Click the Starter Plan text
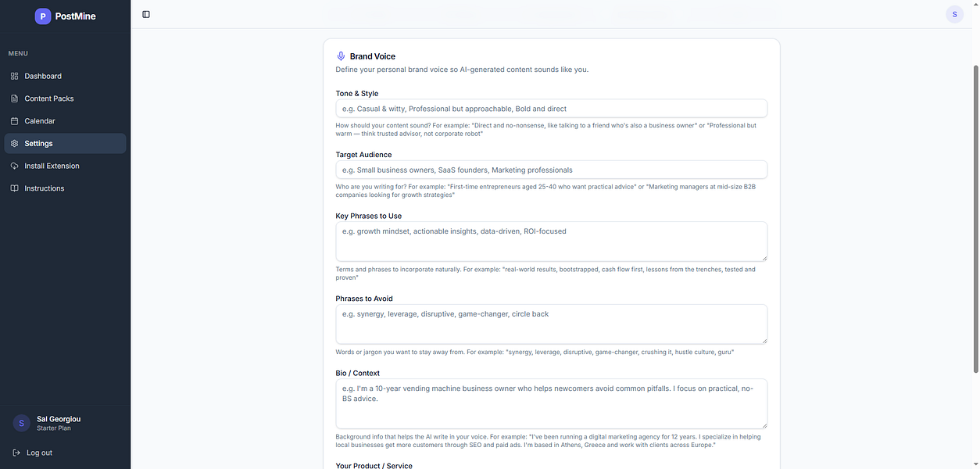980x469 pixels. [55, 428]
